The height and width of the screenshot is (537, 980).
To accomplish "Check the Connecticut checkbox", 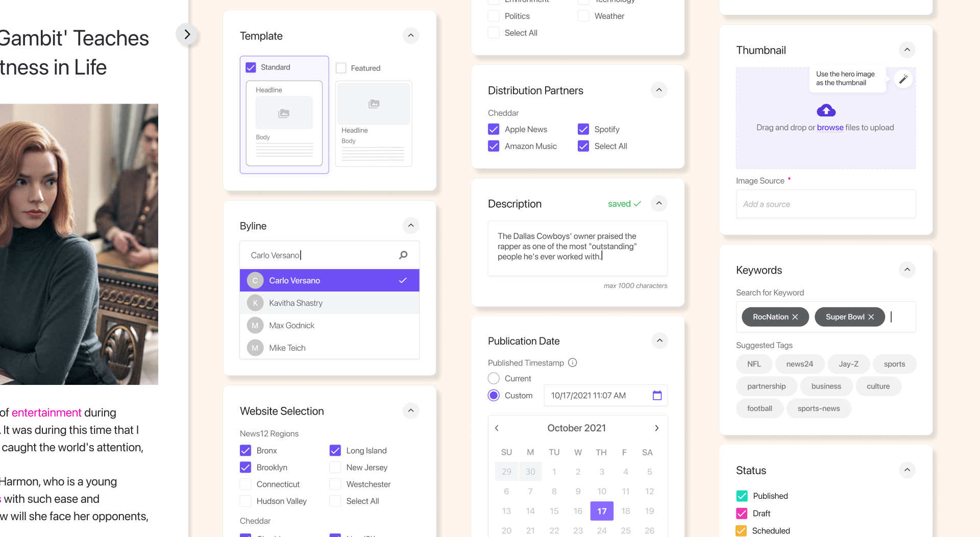I will click(x=246, y=484).
